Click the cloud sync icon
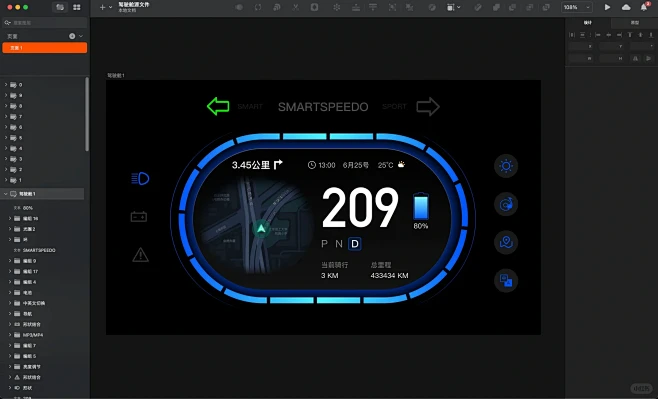This screenshot has height=399, width=658. 626,7
